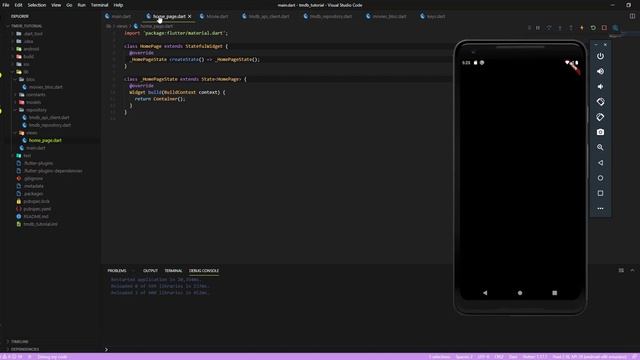
Task: Open the main.dart editor tab
Action: pos(118,16)
